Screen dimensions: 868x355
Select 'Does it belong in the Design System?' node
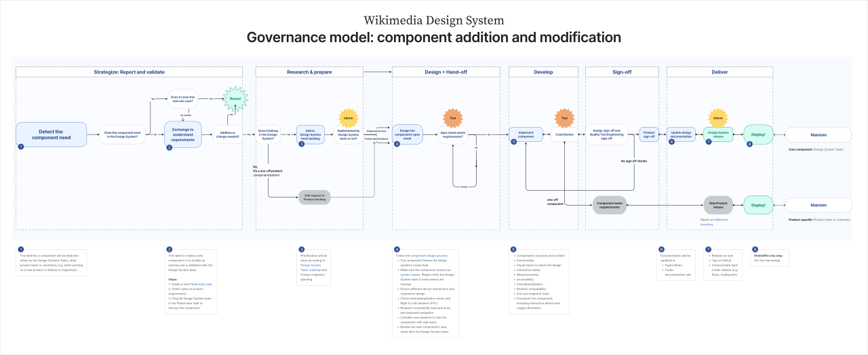(x=269, y=134)
